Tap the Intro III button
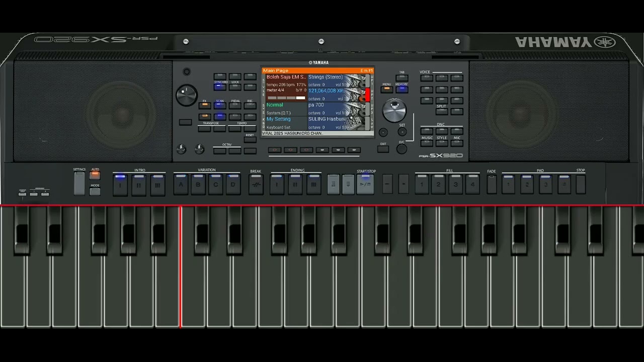 click(x=157, y=185)
